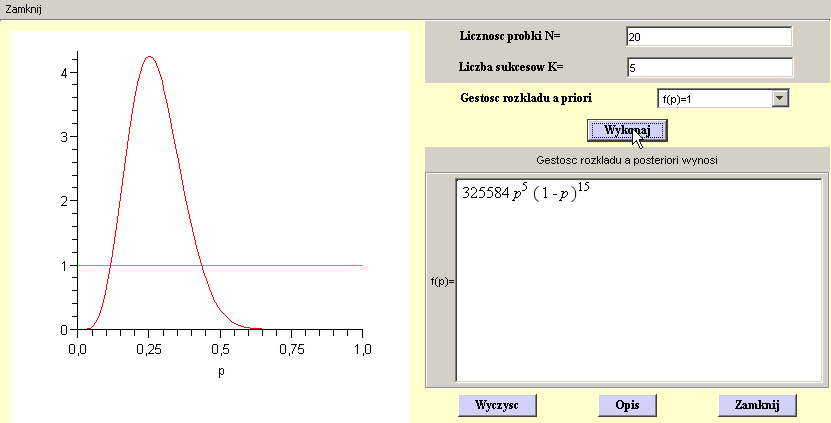Click the Gestosc rozkladu a posteriori wynosi header
Viewport: 831px width, 423px height.
coord(627,159)
